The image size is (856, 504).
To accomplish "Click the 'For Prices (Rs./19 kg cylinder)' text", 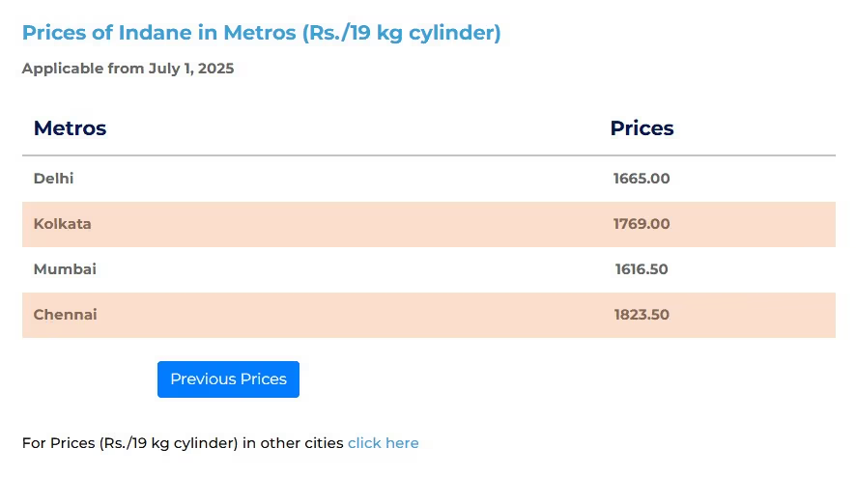I will coord(129,443).
